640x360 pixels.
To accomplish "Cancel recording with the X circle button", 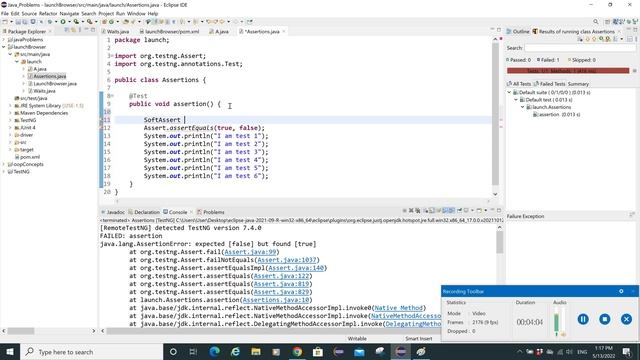I will point(626,319).
